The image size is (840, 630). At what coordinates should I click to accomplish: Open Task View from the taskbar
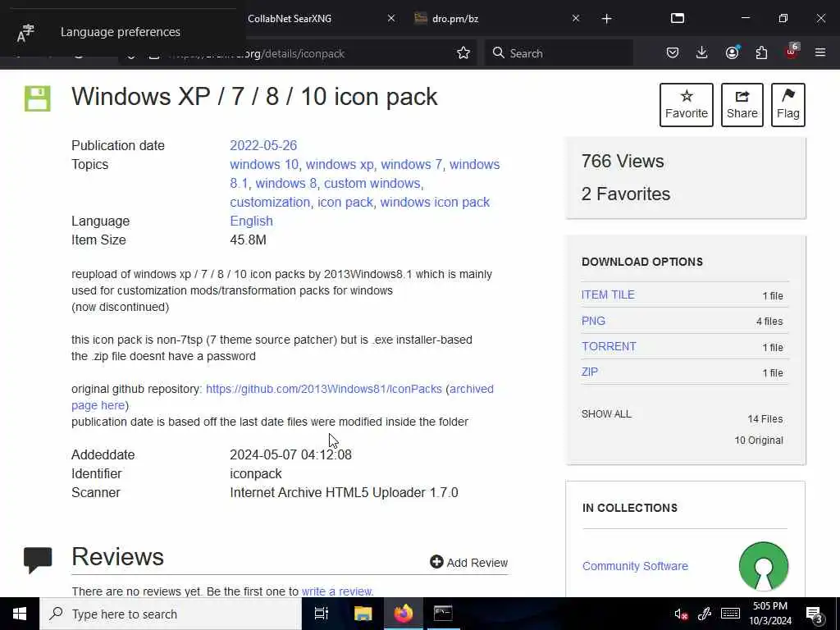click(x=322, y=614)
